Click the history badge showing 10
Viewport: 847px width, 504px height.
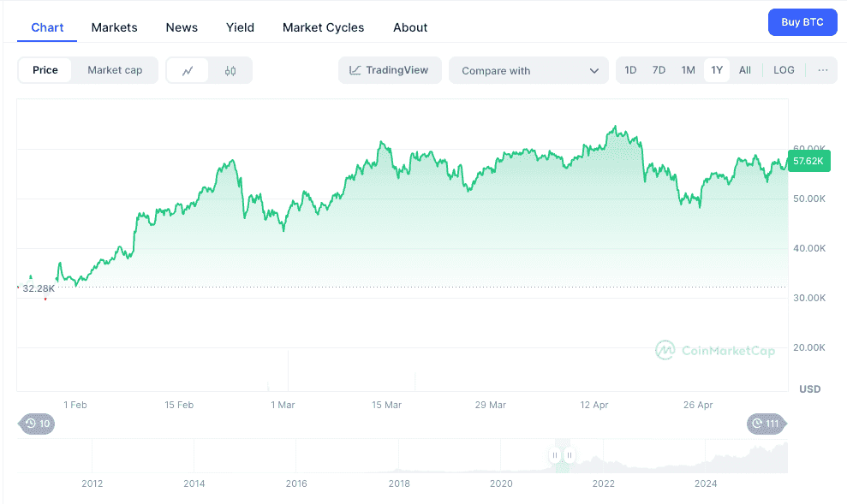tap(37, 424)
